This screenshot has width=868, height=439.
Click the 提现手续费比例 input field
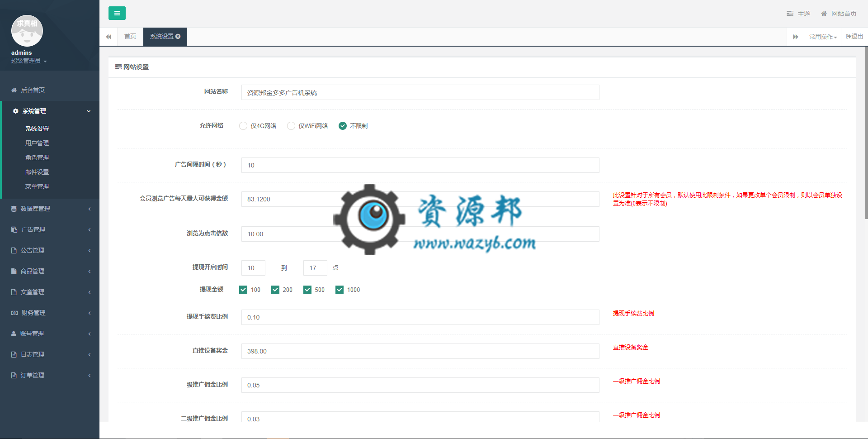coord(420,317)
